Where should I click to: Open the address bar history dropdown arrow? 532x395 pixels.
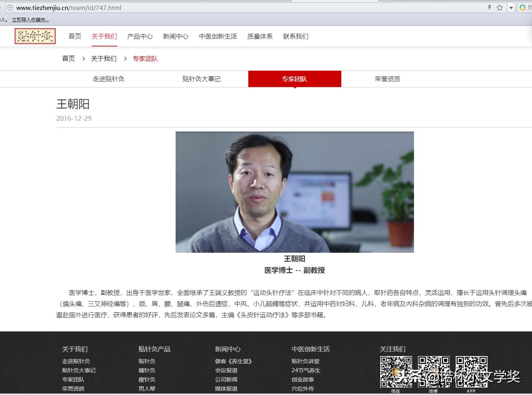click(x=511, y=7)
